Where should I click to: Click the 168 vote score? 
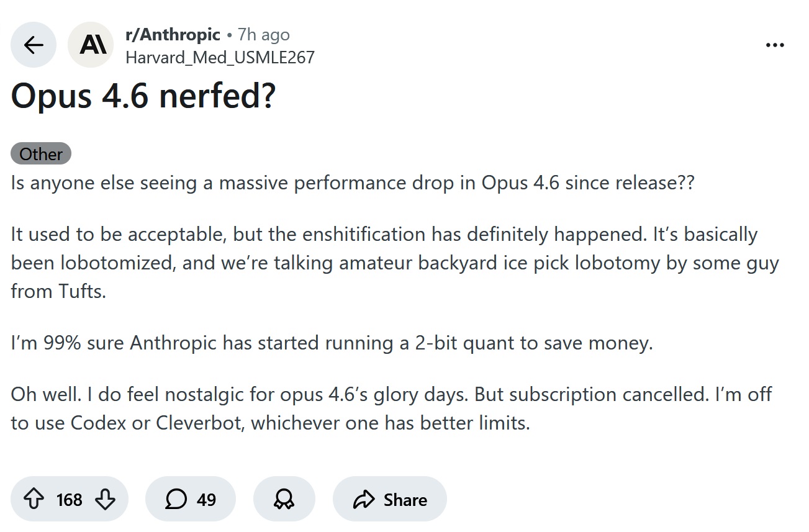point(69,499)
